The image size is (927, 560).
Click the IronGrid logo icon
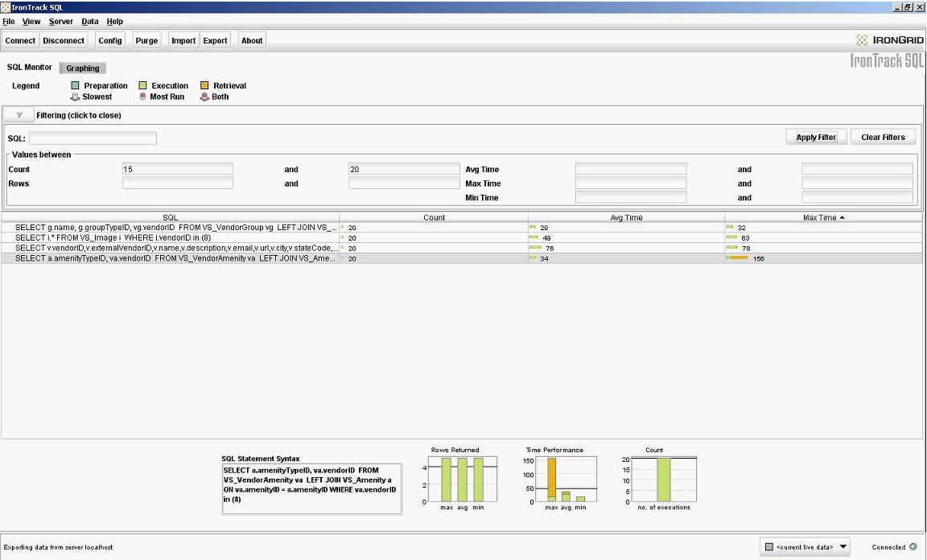[862, 40]
